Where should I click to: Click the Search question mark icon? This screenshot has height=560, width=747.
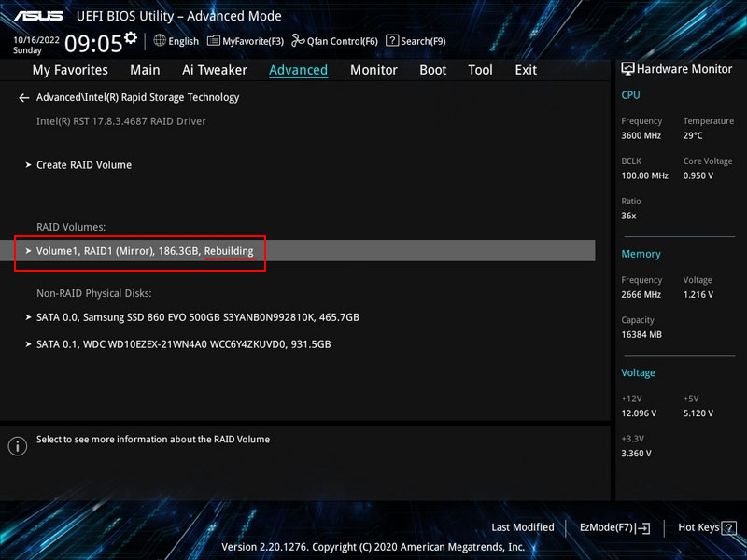pyautogui.click(x=391, y=40)
